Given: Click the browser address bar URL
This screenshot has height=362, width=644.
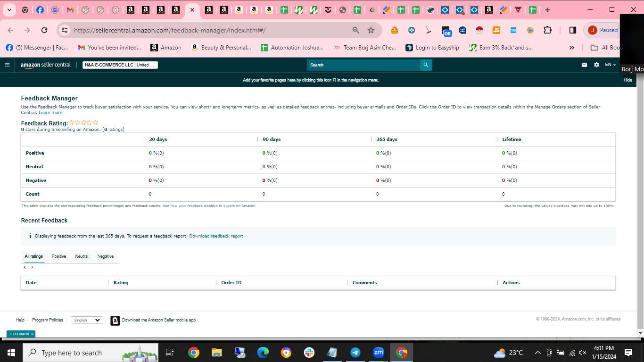Looking at the screenshot, I should pos(170,30).
